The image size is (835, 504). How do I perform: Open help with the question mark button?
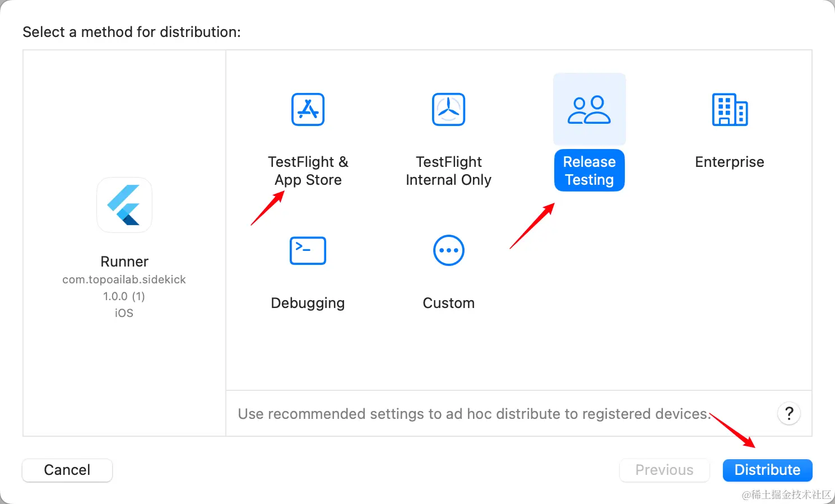(x=789, y=414)
